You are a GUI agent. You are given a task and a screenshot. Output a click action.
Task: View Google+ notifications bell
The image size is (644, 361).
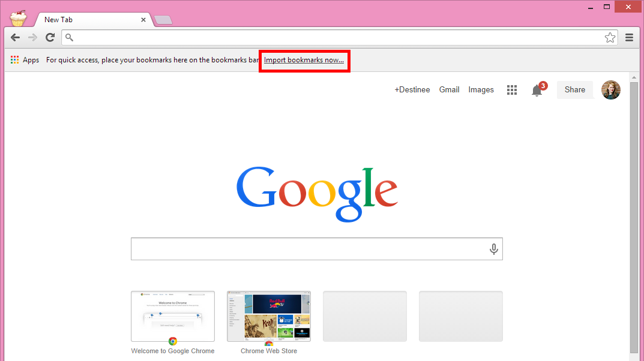[x=537, y=90]
